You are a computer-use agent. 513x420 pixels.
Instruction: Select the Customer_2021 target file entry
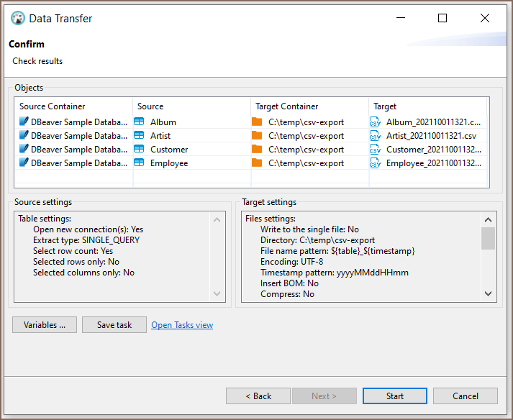(433, 150)
